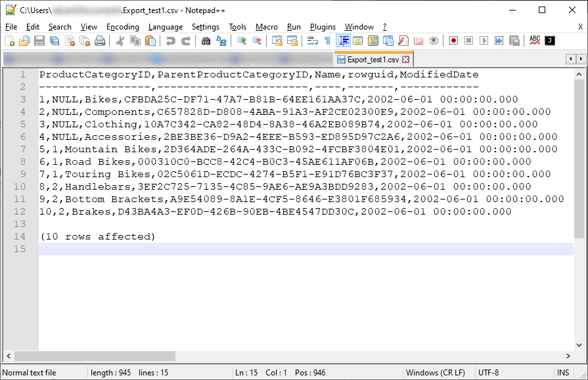The width and height of the screenshot is (588, 380).
Task: Run the DSpellCheck ABC spell check icon
Action: (535, 40)
